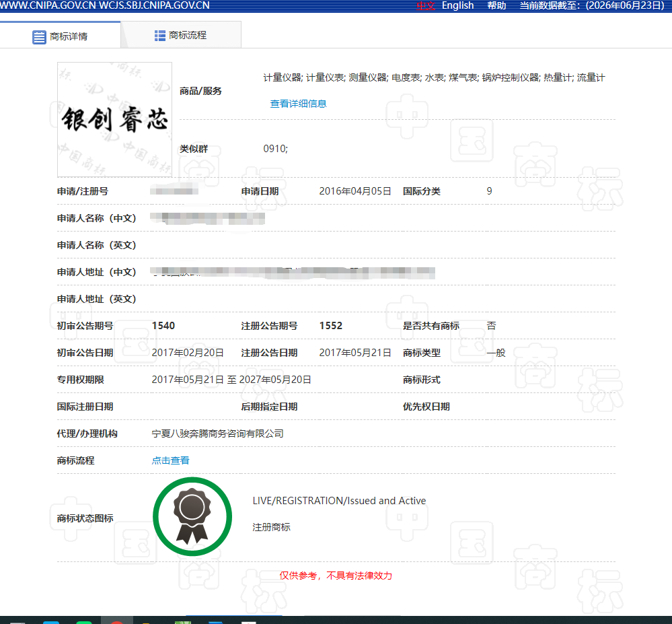Select the similar group value 0910;
This screenshot has height=624, width=672.
275,148
